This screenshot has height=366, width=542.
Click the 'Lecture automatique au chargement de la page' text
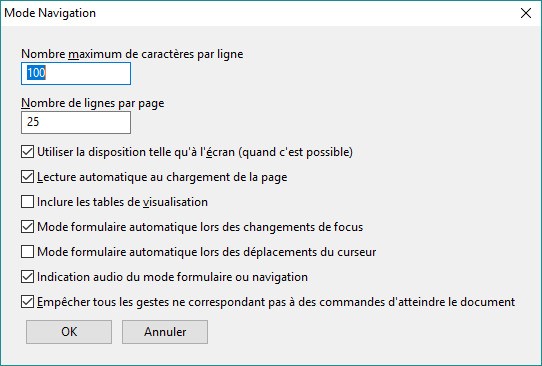pos(162,177)
